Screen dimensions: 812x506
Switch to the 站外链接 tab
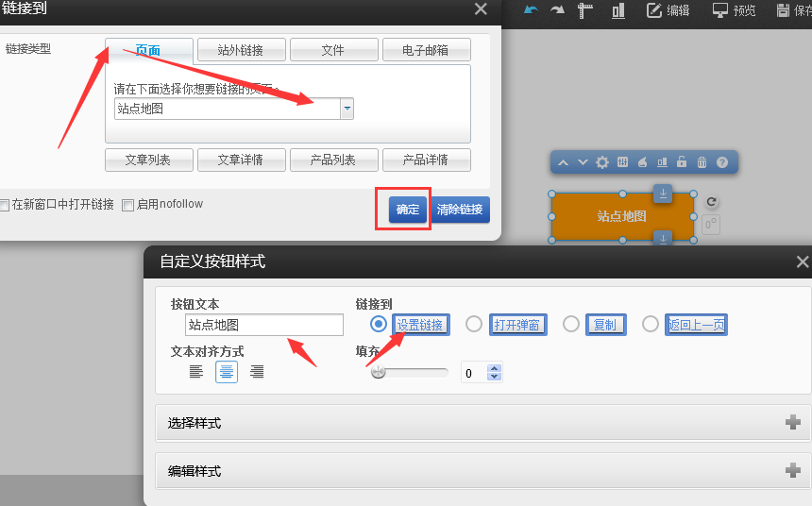click(x=240, y=50)
